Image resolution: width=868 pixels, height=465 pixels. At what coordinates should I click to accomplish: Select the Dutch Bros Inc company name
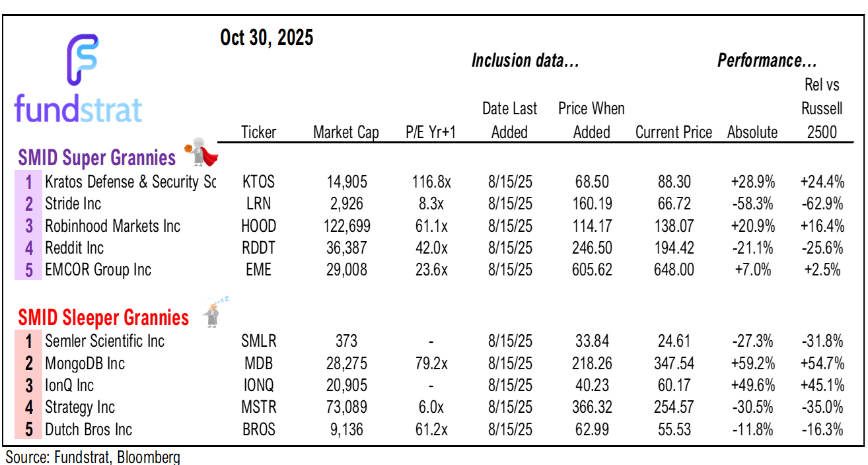(89, 430)
